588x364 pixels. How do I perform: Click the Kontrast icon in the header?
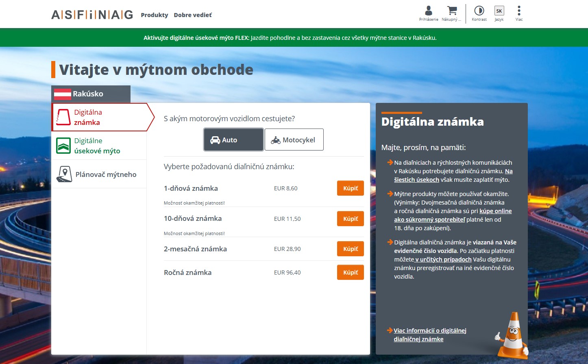coord(479,11)
